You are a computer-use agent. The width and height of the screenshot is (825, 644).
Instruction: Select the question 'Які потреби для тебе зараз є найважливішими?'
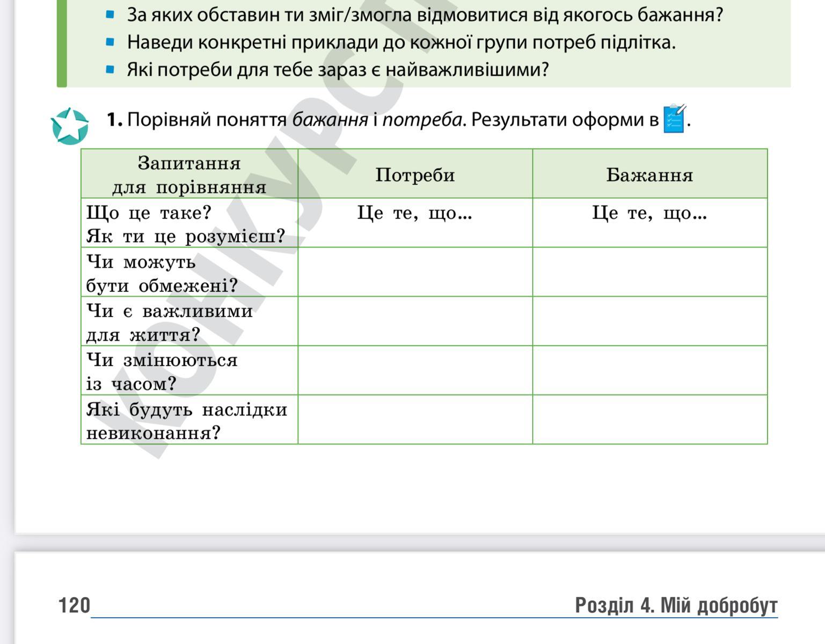tap(338, 69)
